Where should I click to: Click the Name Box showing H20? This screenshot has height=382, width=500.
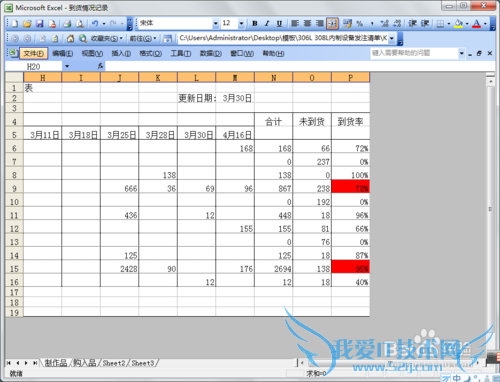(x=33, y=66)
